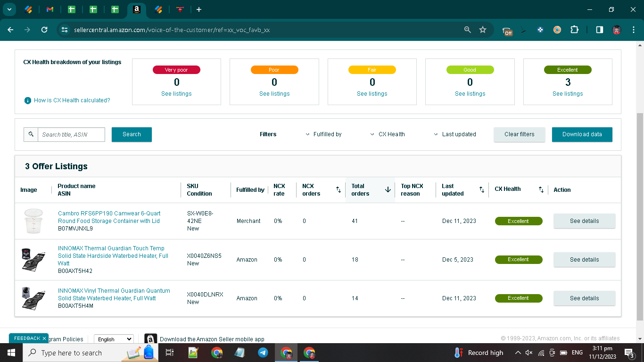This screenshot has height=362, width=644.
Task: Open the Chrome profile avatar
Action: (616, 30)
